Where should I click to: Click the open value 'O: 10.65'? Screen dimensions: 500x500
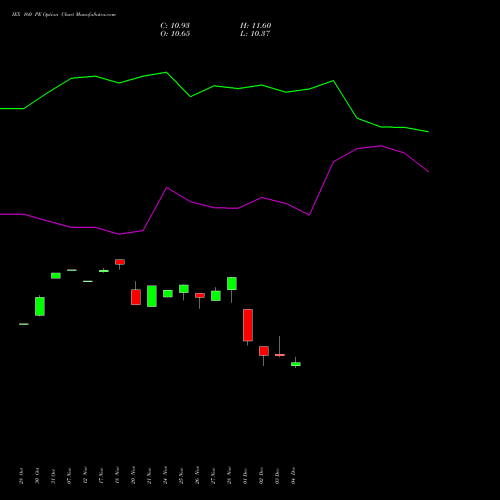coord(175,34)
